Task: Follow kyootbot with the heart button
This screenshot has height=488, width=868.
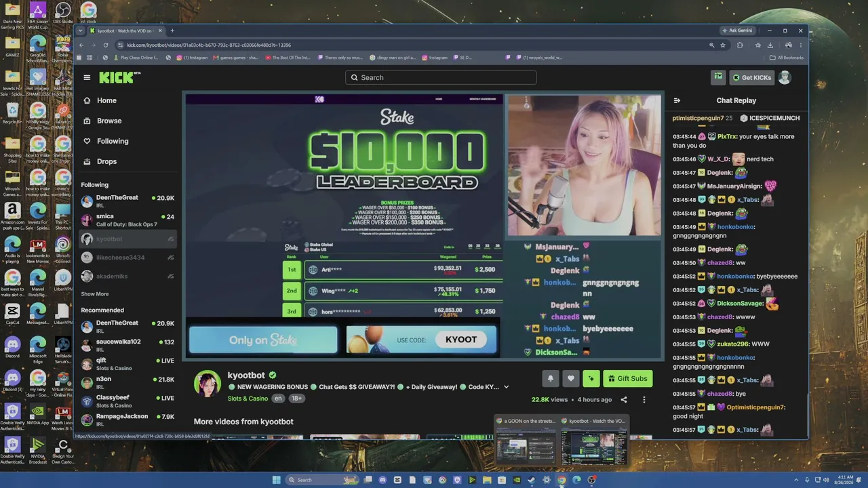Action: pyautogui.click(x=571, y=379)
